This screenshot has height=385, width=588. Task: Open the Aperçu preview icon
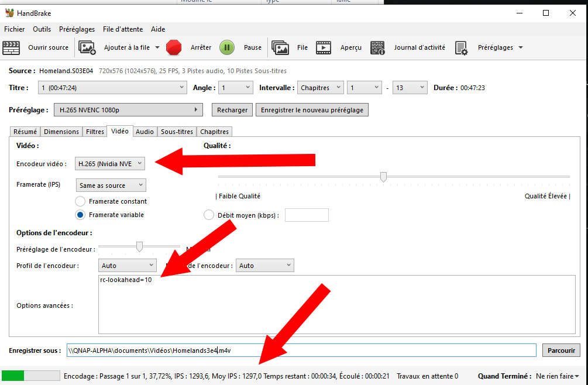point(324,47)
